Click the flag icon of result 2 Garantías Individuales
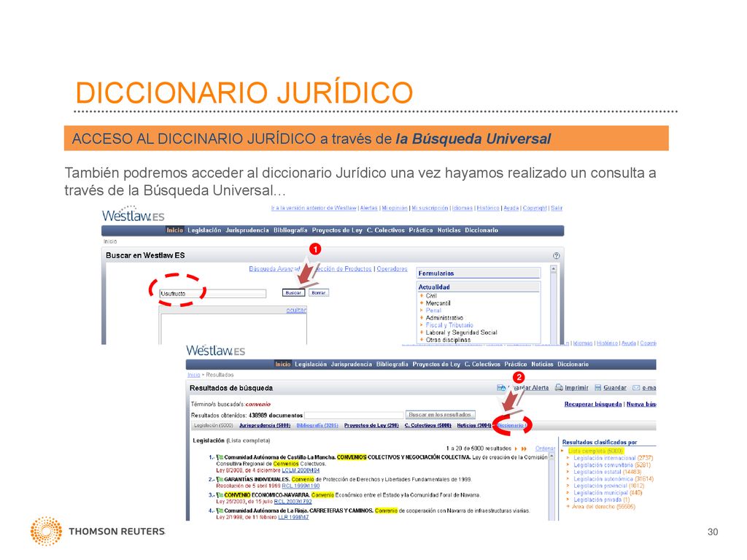747x560 pixels. click(x=220, y=480)
